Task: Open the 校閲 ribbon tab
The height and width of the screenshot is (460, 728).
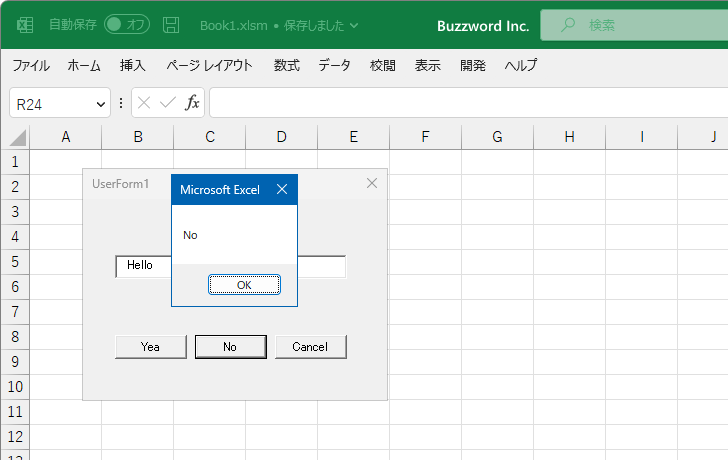Action: [x=383, y=65]
